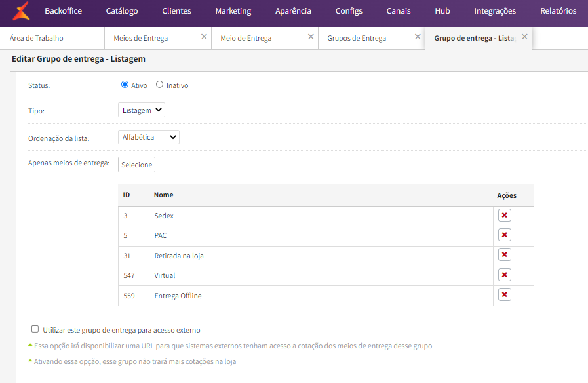Switch to the Área de Trabalho tab
588x383 pixels.
point(52,38)
